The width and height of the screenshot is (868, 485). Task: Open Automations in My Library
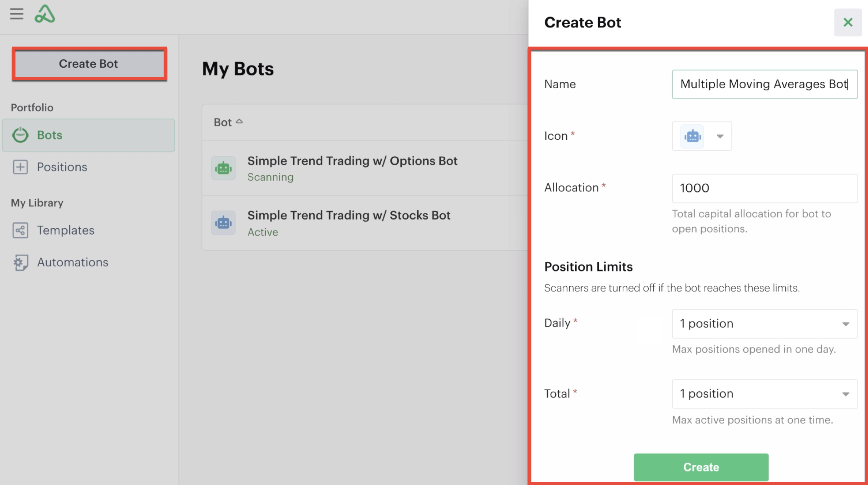89,262
